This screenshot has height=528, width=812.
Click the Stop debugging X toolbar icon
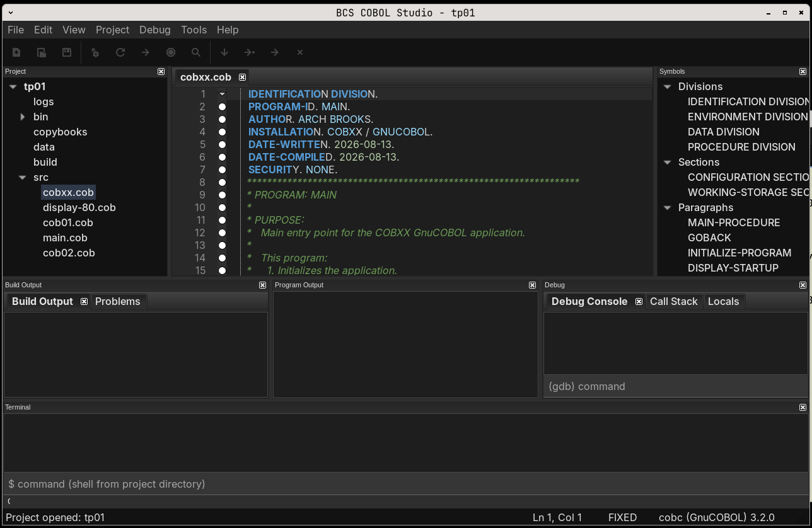pos(300,52)
